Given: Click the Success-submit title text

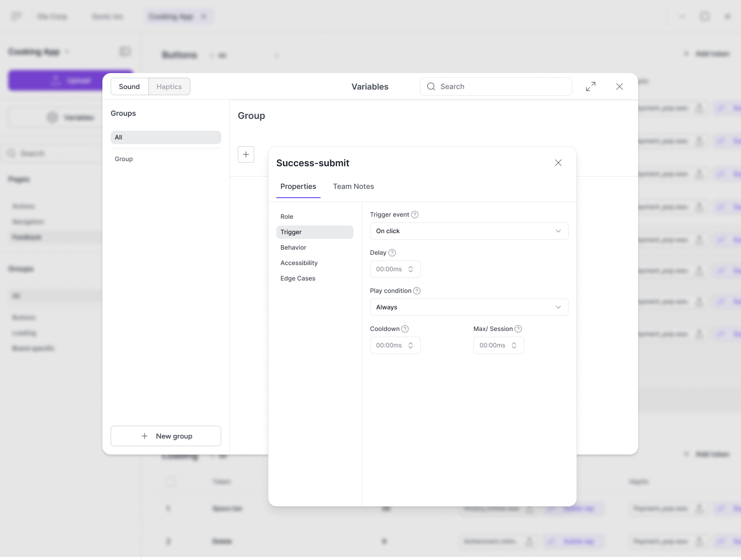Looking at the screenshot, I should (x=313, y=163).
